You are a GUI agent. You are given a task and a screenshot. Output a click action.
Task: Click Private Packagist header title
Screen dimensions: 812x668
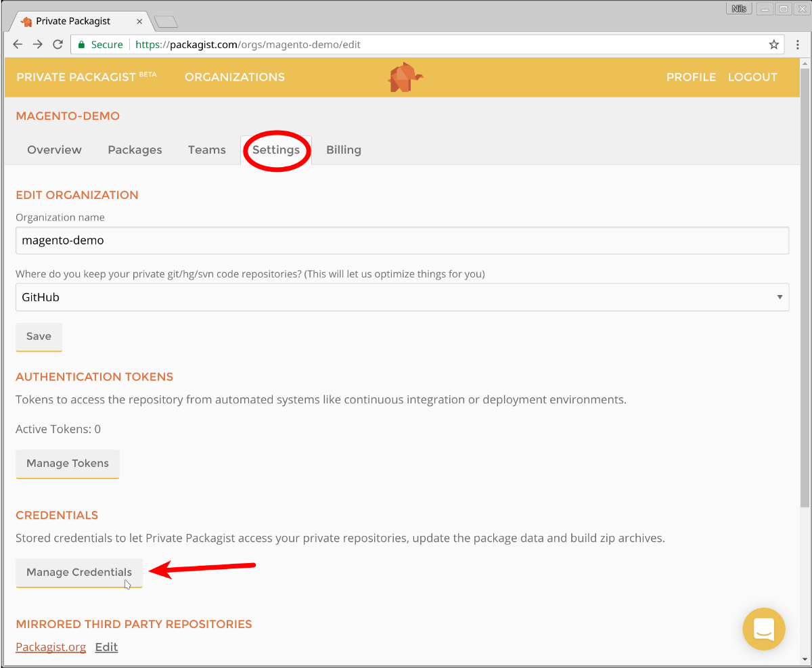click(86, 76)
